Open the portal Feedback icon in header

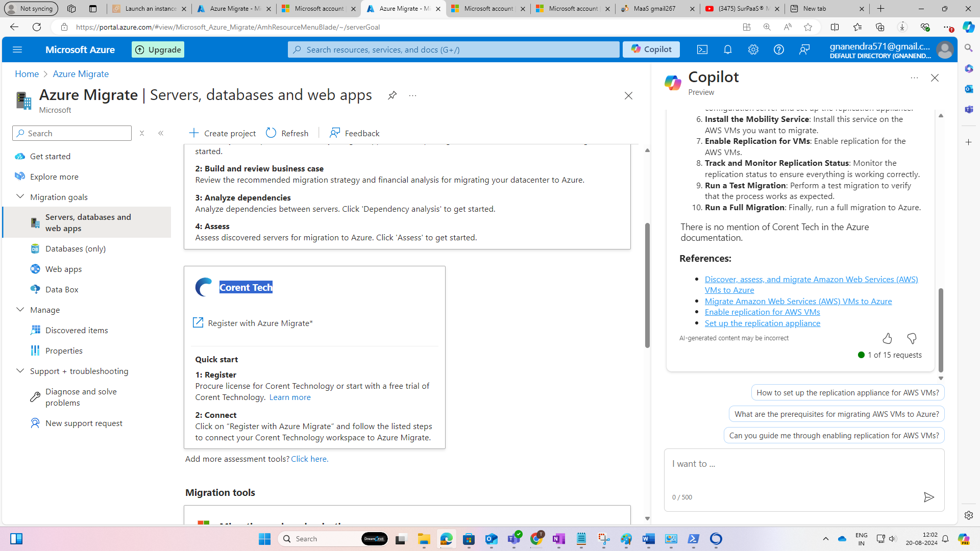click(804, 49)
